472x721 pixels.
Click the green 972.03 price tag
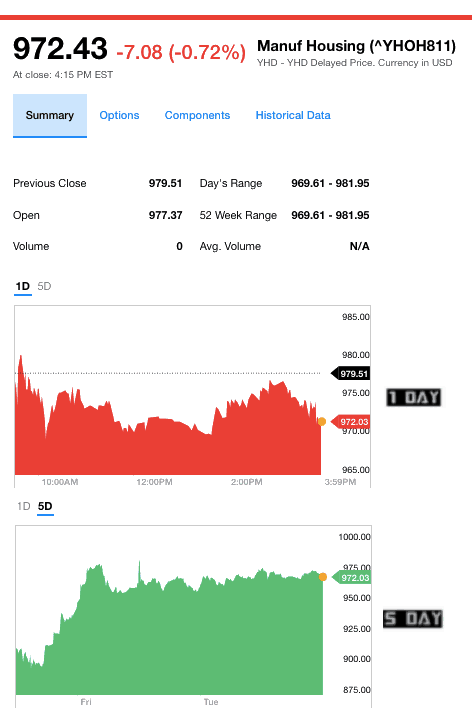click(351, 578)
